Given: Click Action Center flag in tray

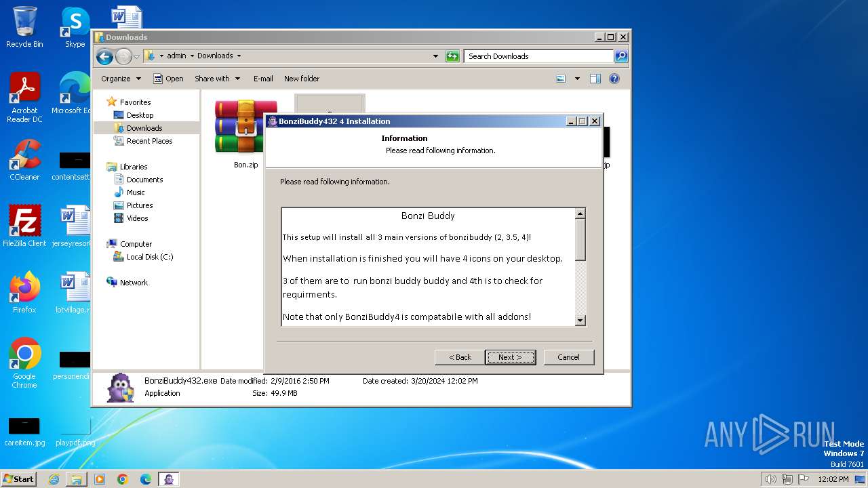Looking at the screenshot, I should pyautogui.click(x=803, y=479).
